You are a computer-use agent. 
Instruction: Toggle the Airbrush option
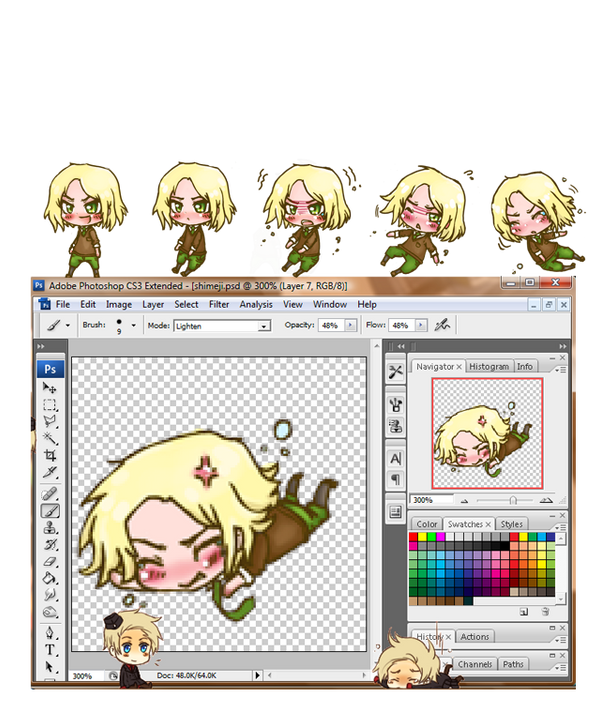[442, 325]
